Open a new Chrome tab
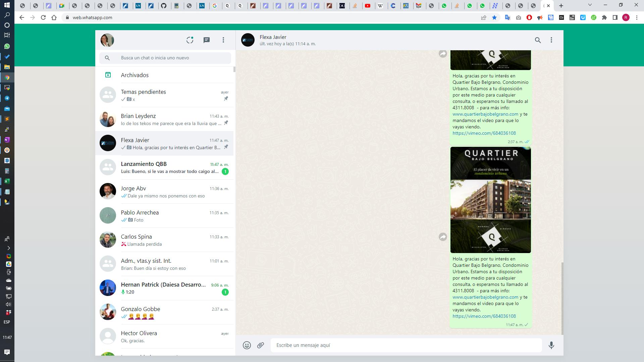 tap(561, 5)
